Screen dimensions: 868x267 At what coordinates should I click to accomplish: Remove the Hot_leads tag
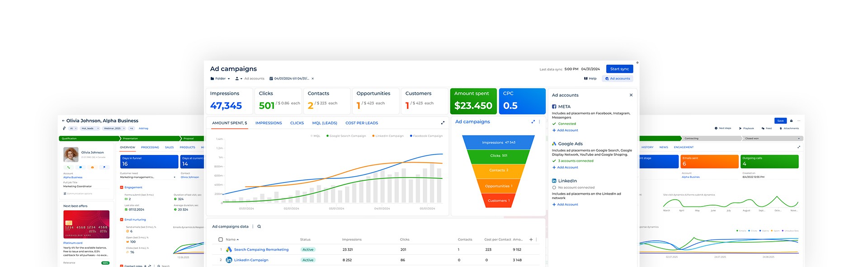click(98, 128)
